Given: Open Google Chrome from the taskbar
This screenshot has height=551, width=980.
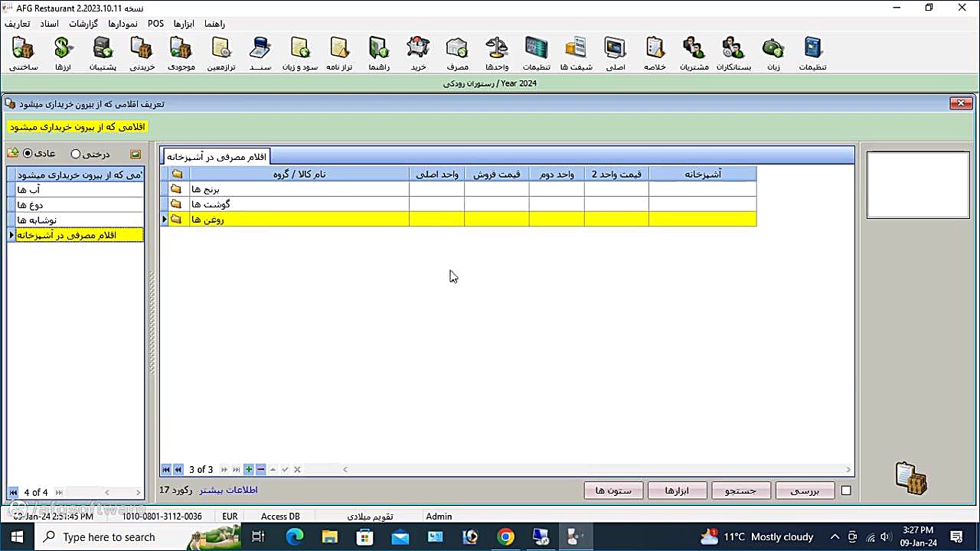Looking at the screenshot, I should (505, 537).
